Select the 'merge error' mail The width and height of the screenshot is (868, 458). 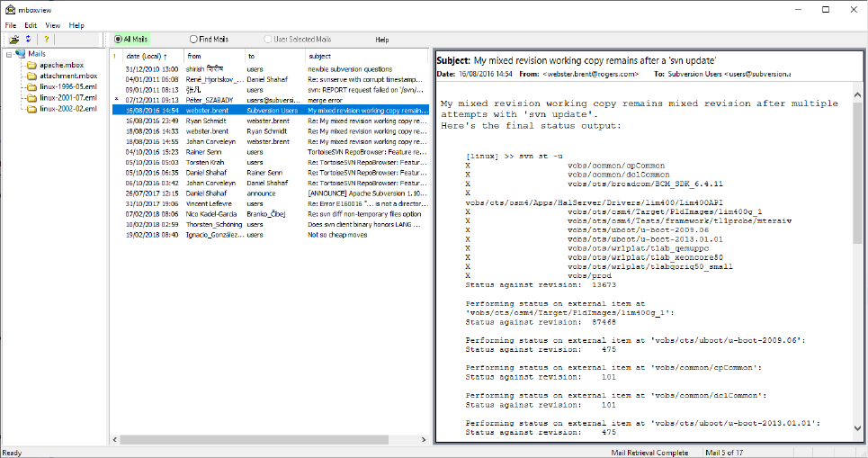(270, 100)
